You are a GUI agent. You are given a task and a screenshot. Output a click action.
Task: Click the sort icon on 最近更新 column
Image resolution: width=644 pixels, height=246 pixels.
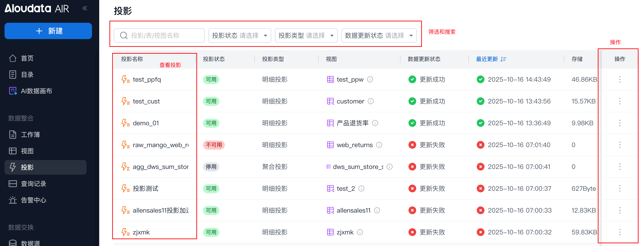[504, 59]
